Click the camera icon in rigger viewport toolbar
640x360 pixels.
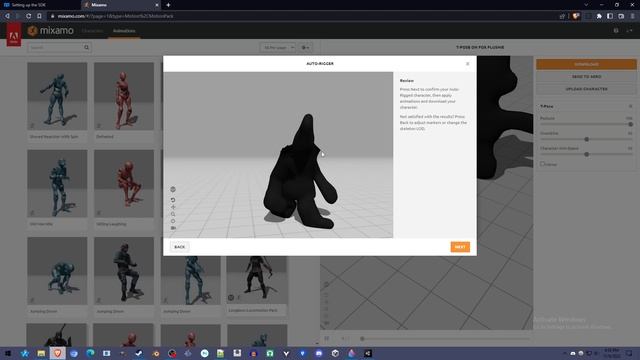173,228
